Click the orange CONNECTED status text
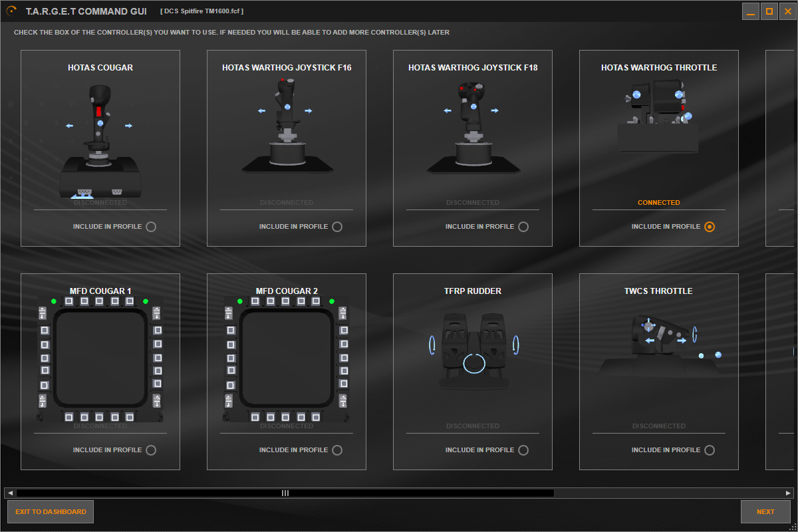The image size is (798, 532). coord(659,203)
